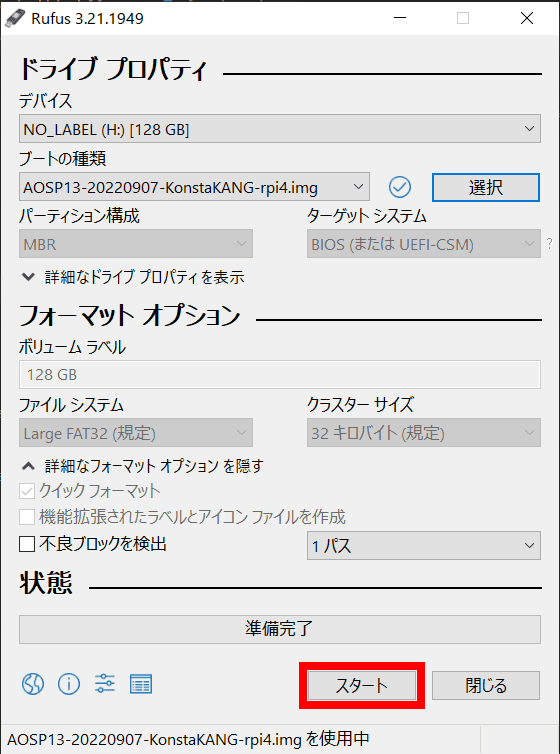The width and height of the screenshot is (560, 754).
Task: Toggle 機能拡張されたラベルとアイコン ファイルを作成 checkbox
Action: pyautogui.click(x=27, y=517)
